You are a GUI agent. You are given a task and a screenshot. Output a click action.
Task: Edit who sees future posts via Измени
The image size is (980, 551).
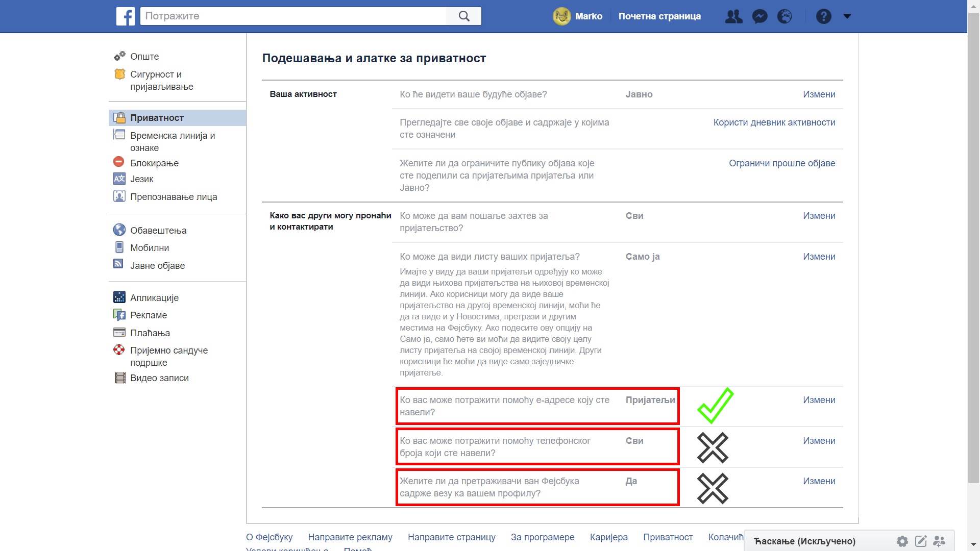point(819,94)
